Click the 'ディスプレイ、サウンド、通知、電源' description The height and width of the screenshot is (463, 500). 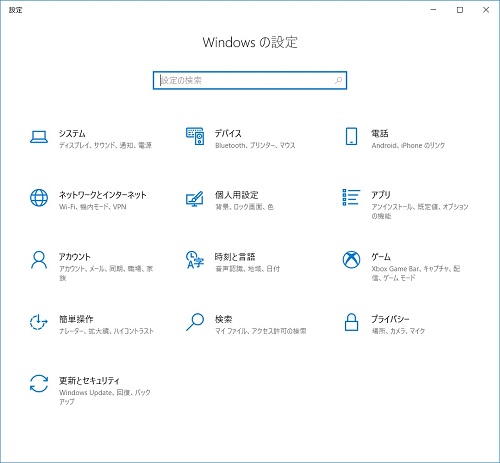tap(105, 145)
